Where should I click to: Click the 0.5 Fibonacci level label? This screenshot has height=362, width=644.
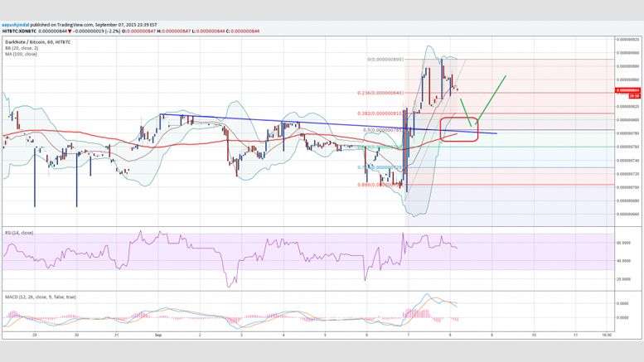383,130
